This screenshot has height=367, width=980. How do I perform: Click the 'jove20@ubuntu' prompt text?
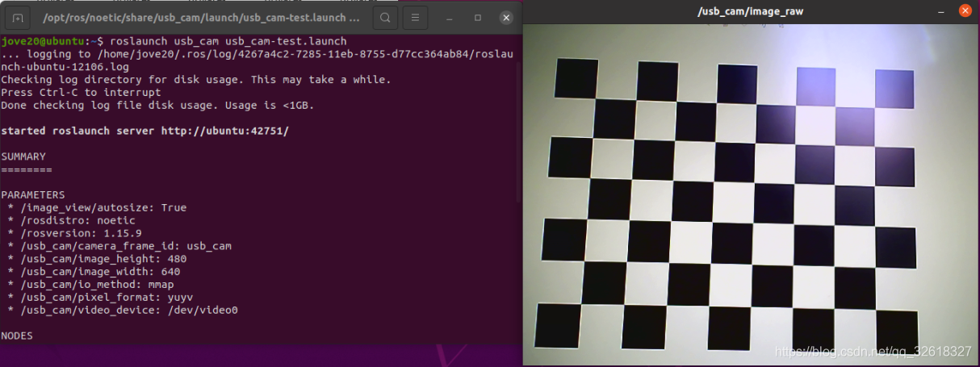pyautogui.click(x=42, y=41)
